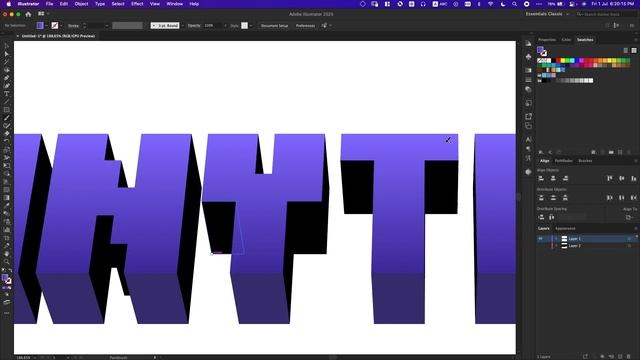Open the File menu
Image resolution: width=640 pixels, height=360 pixels.
click(x=49, y=4)
